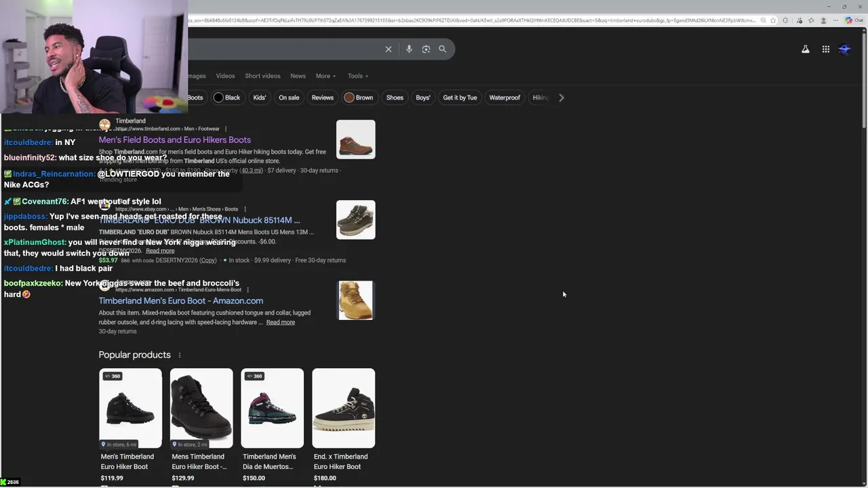This screenshot has width=868, height=488.
Task: Select the Brown color filter chip
Action: [x=359, y=98]
